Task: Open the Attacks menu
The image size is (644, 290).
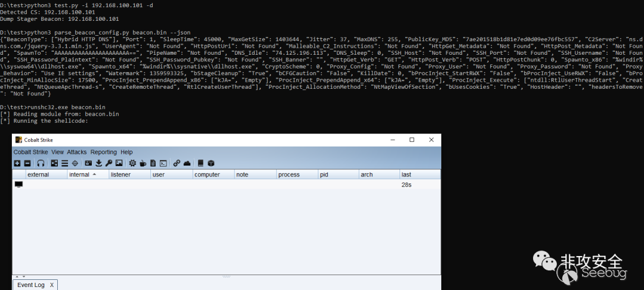Action: (x=77, y=152)
